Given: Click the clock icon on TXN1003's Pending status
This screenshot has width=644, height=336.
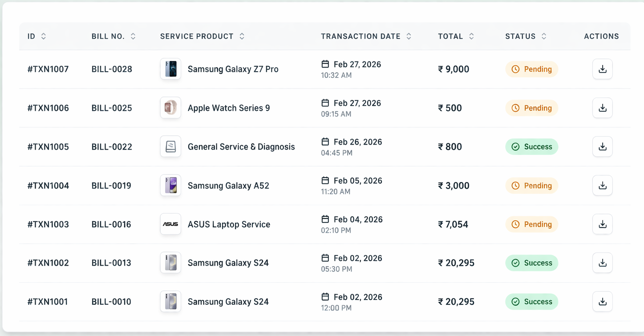Looking at the screenshot, I should [x=515, y=224].
